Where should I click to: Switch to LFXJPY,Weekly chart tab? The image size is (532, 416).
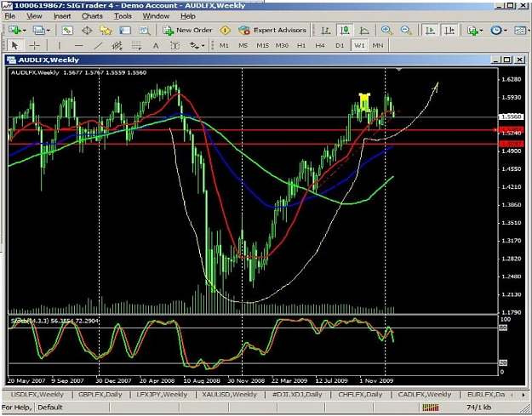[x=162, y=395]
